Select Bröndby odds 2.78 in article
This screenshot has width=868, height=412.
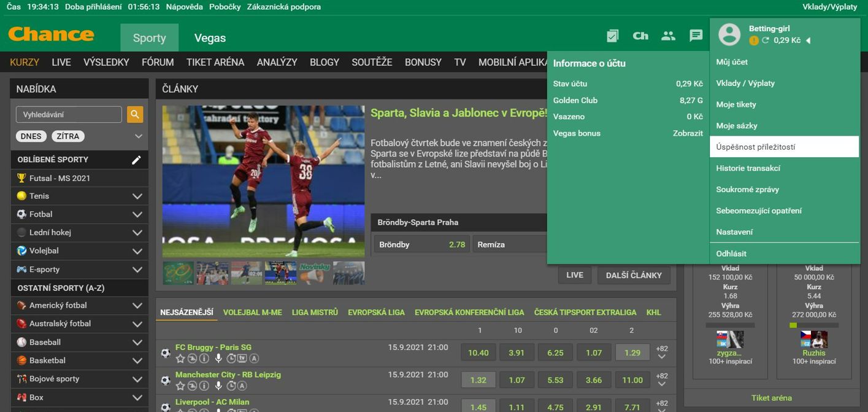pos(421,244)
